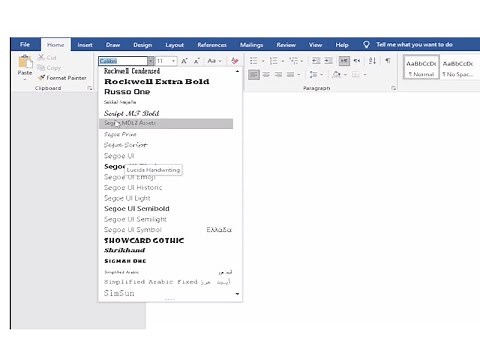Click the font list scroll-down arrow
Viewport: 480px width, 360px height.
point(237,294)
